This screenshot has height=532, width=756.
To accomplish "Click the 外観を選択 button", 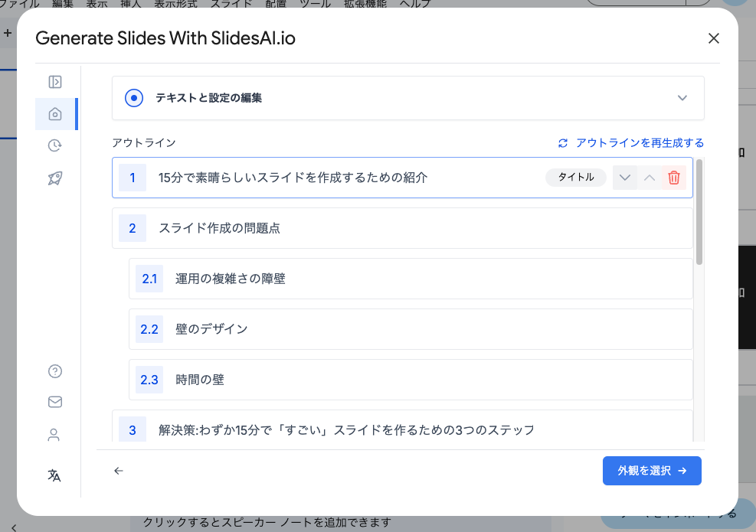I will pos(652,471).
